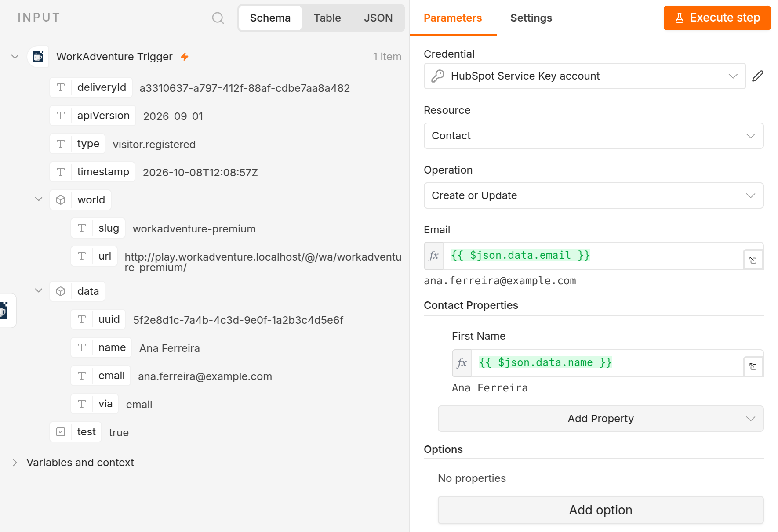The image size is (778, 532).
Task: Select the via field pill
Action: pos(95,404)
